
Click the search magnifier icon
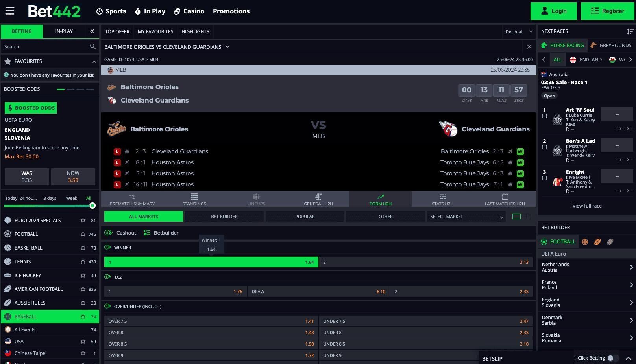[92, 46]
